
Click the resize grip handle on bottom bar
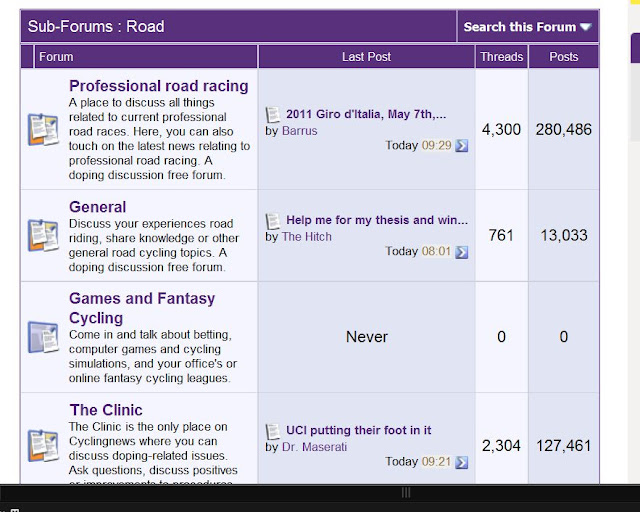pos(406,492)
